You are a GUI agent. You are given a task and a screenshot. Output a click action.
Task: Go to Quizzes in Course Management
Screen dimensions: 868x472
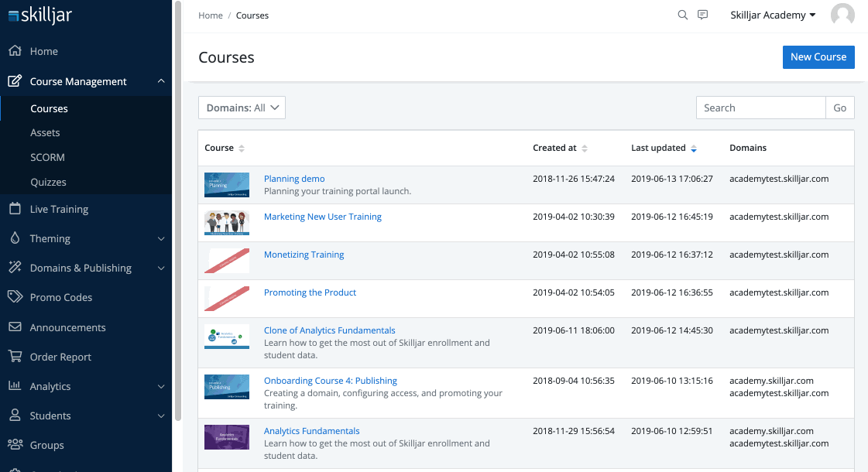(x=48, y=183)
